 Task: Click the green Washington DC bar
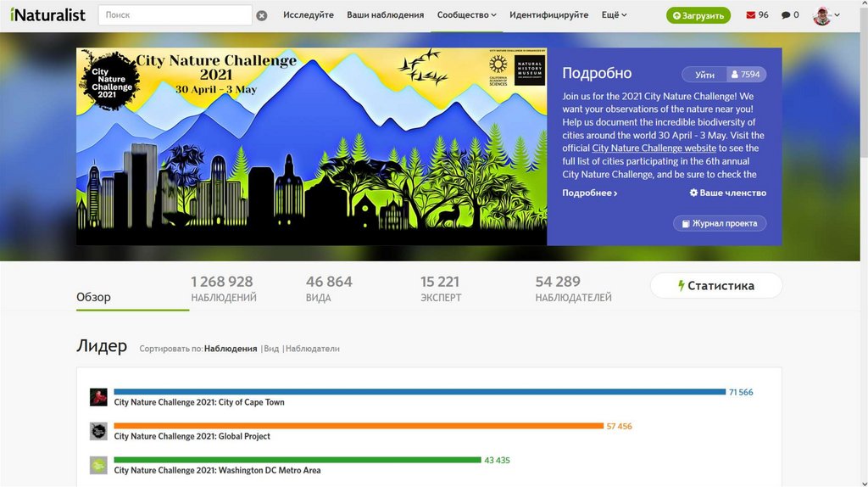coord(298,460)
